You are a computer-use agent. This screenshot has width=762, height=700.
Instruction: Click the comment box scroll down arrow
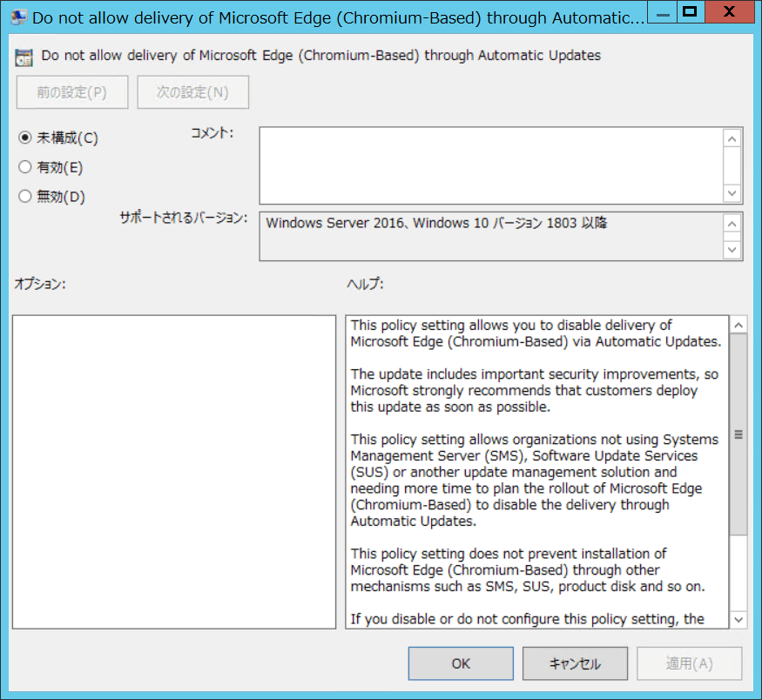[x=732, y=193]
